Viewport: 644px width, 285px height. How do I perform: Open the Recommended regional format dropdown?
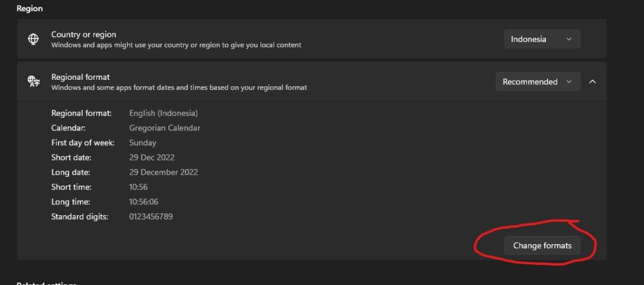[537, 82]
